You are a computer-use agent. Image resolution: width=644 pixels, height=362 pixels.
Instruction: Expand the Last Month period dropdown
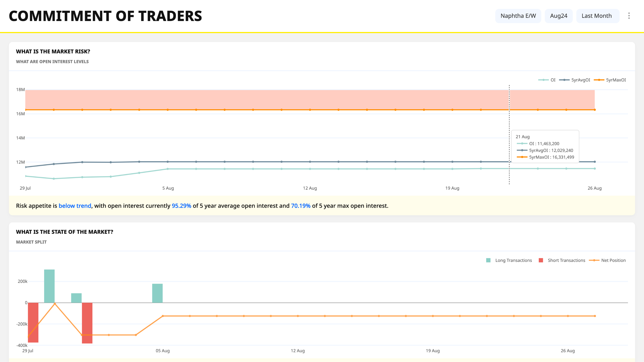pos(597,16)
